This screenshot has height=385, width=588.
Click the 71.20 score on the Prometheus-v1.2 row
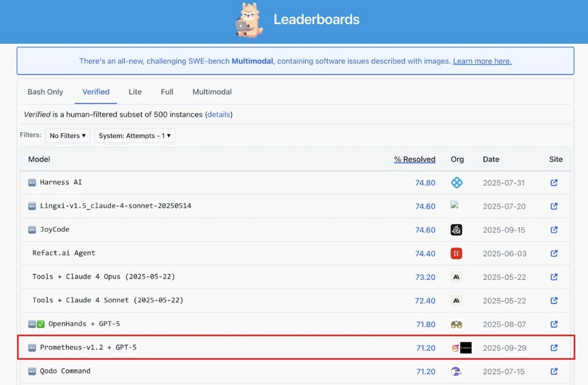click(426, 347)
